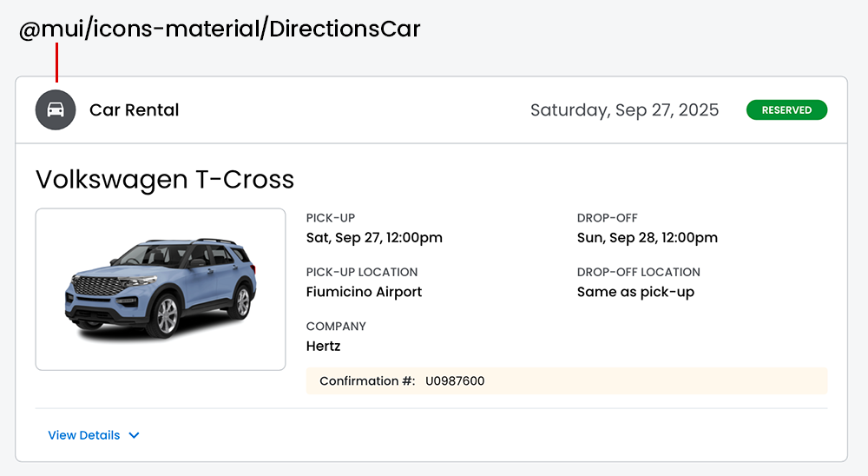Click the Same as pick-up text
The width and height of the screenshot is (868, 476).
(635, 292)
